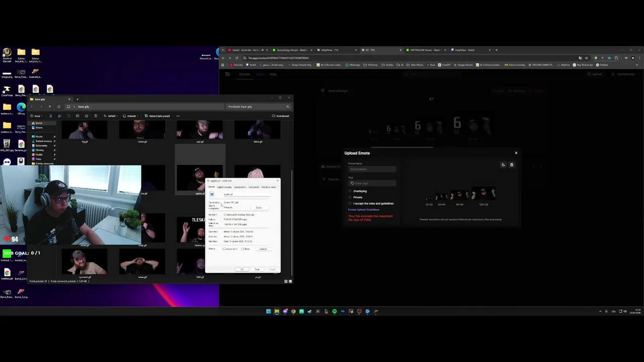Open the Nový dropdown in Explorer
Image resolution: width=644 pixels, height=362 pixels.
pos(36,116)
